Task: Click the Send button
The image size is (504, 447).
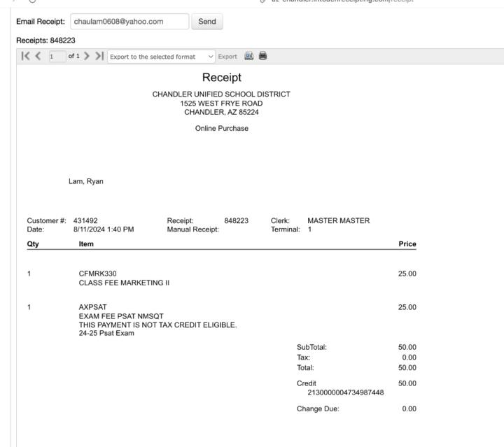Action: point(207,22)
